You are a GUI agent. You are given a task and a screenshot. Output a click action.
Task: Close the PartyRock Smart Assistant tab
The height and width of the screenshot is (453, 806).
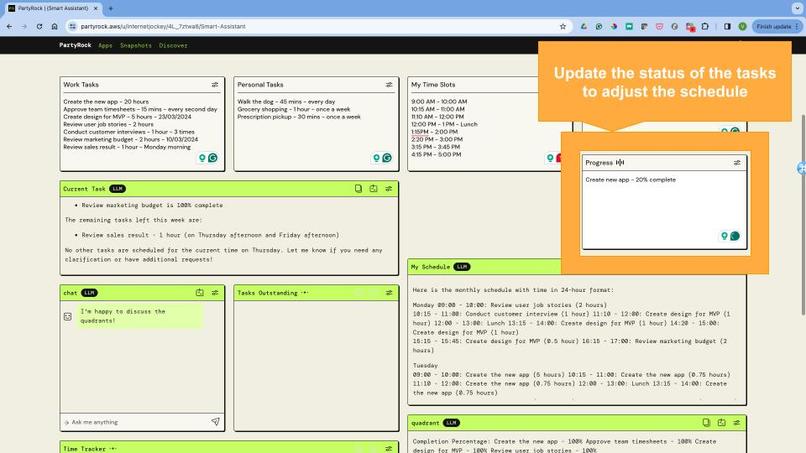[96, 8]
